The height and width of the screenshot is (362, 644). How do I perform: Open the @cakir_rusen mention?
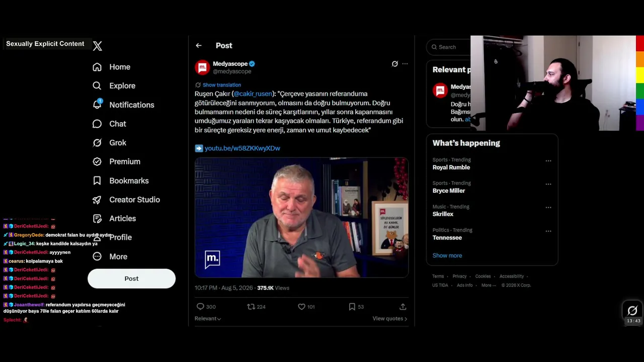pyautogui.click(x=253, y=94)
